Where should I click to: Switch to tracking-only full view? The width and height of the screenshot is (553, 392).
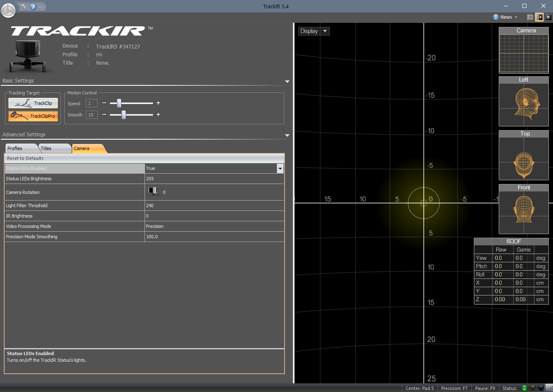pyautogui.click(x=548, y=17)
